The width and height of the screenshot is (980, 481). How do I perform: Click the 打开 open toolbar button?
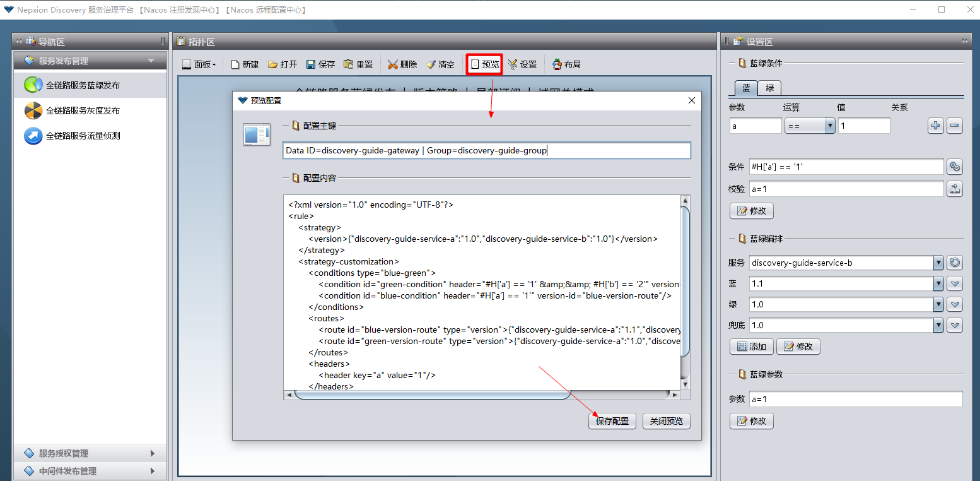coord(283,64)
